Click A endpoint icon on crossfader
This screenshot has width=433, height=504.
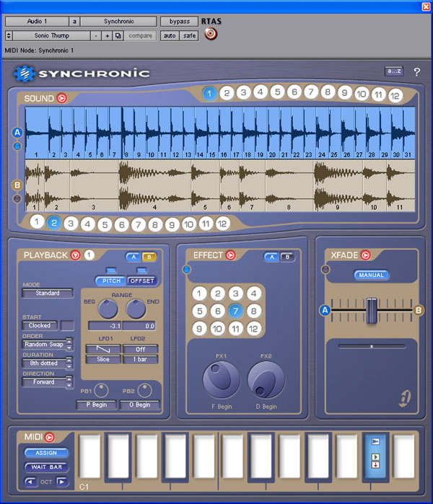click(325, 311)
